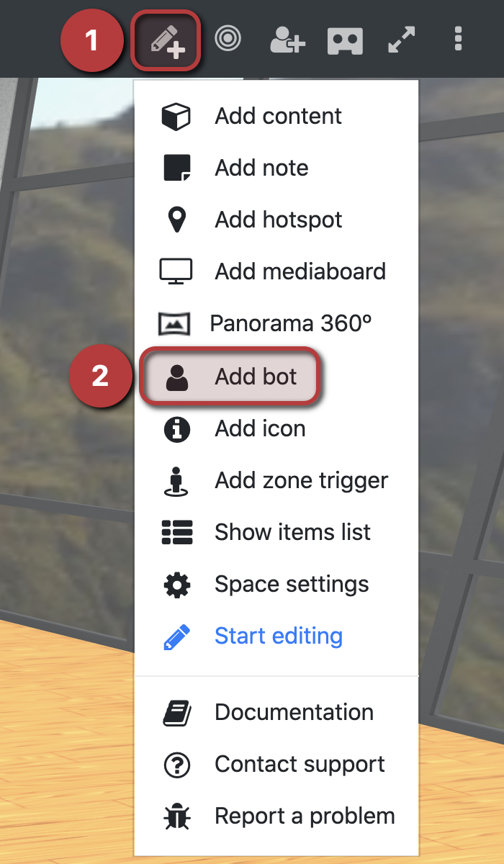Image resolution: width=504 pixels, height=864 pixels.
Task: Choose Add note menu entry
Action: (x=276, y=168)
